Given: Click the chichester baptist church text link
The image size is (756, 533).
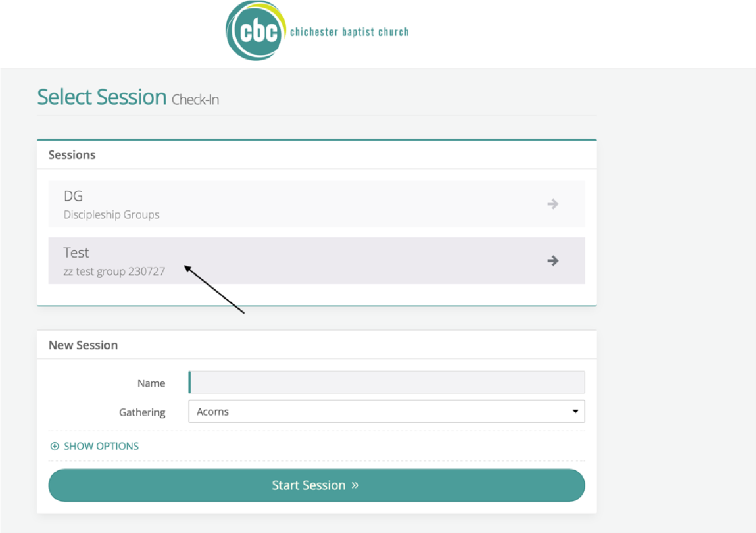Looking at the screenshot, I should click(349, 32).
